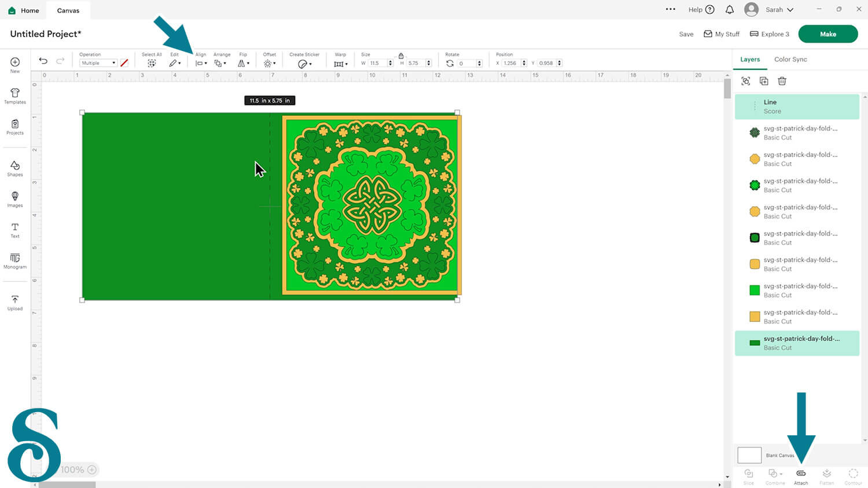The height and width of the screenshot is (488, 868).
Task: Click the Celtic knot card design on canvas
Action: click(372, 206)
